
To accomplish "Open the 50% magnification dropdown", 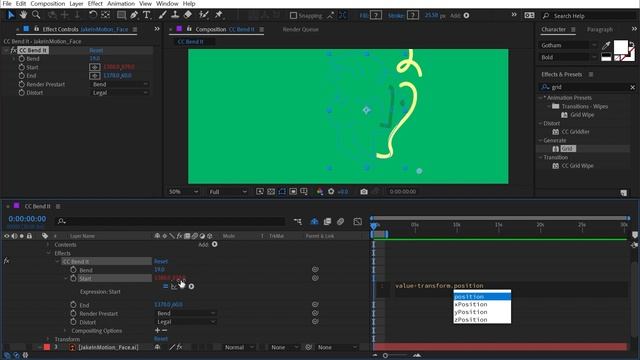I will [183, 191].
